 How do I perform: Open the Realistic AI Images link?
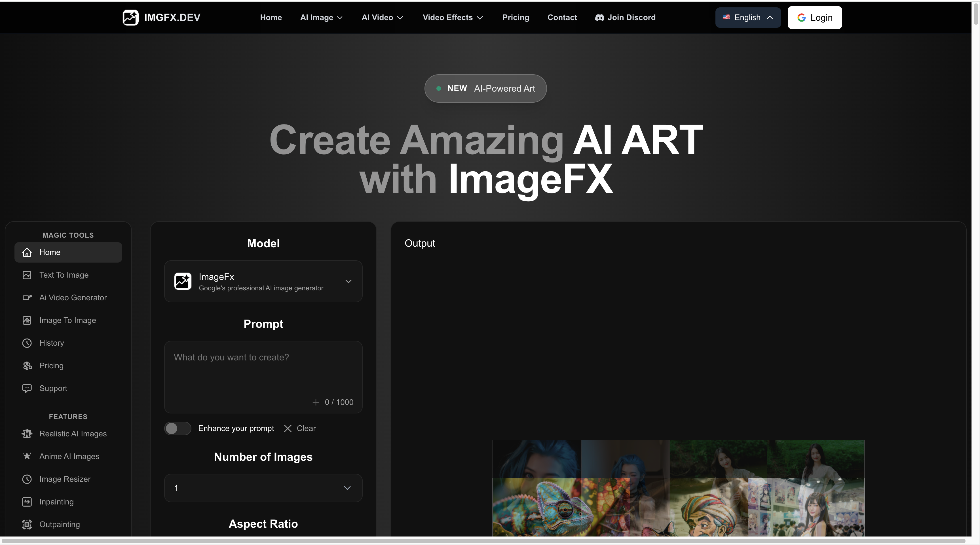(x=68, y=434)
